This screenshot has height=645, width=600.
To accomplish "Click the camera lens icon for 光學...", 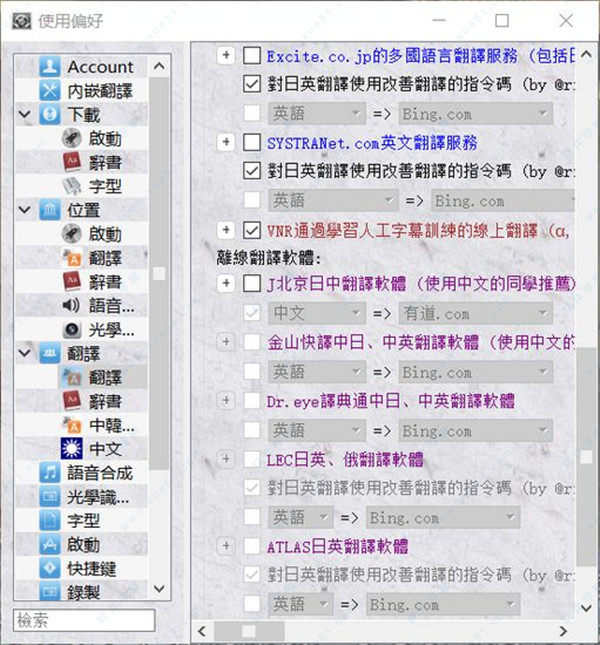I will coord(72,329).
